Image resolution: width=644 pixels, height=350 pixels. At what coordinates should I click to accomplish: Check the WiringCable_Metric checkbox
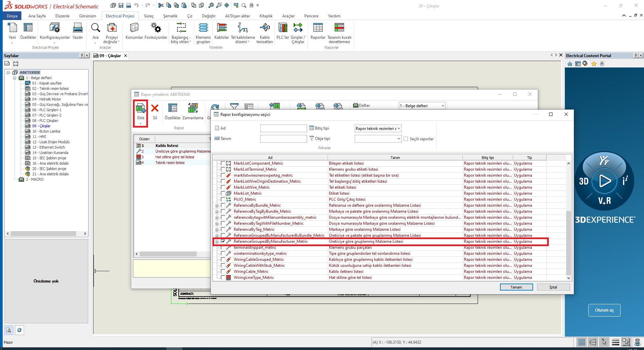(x=223, y=272)
